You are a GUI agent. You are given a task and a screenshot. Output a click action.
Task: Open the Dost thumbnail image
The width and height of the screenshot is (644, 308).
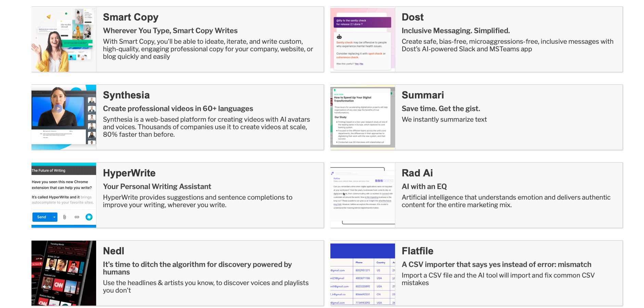[x=363, y=39]
